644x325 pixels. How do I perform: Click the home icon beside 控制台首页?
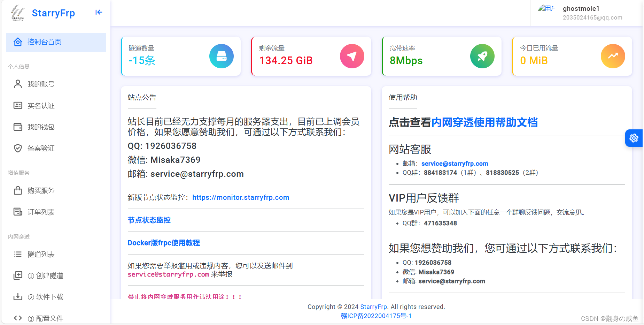coord(18,42)
